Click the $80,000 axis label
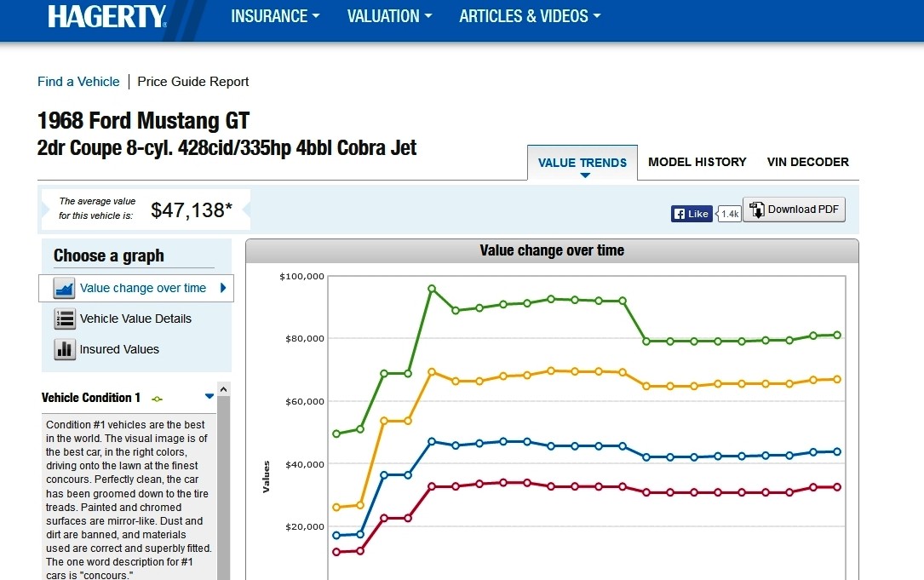Image resolution: width=924 pixels, height=580 pixels. pos(305,338)
